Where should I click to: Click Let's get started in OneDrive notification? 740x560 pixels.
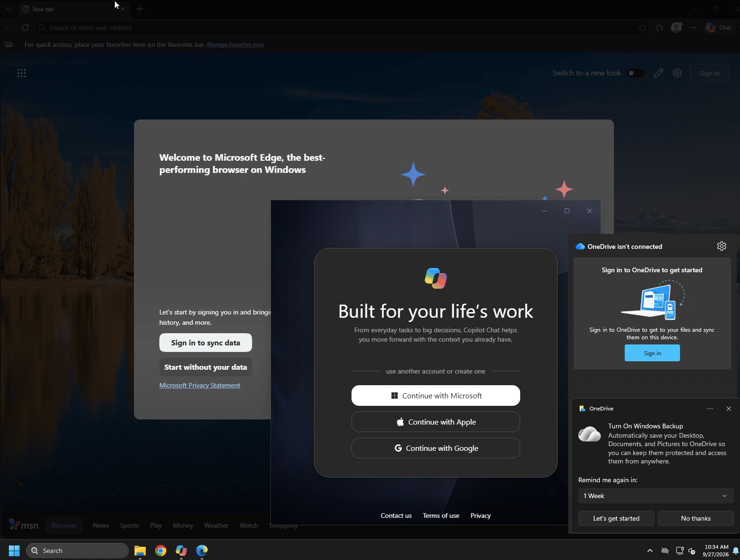[616, 518]
